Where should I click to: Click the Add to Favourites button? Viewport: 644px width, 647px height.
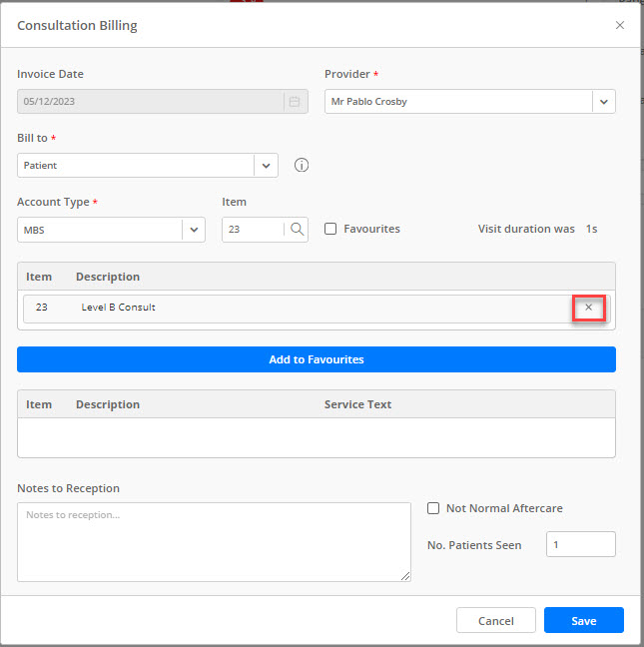coord(317,359)
